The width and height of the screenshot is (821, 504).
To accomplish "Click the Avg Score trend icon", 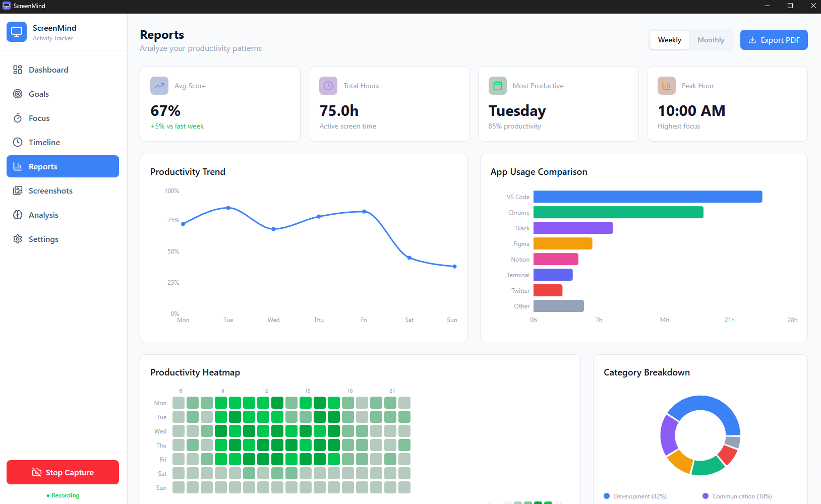I will 159,86.
